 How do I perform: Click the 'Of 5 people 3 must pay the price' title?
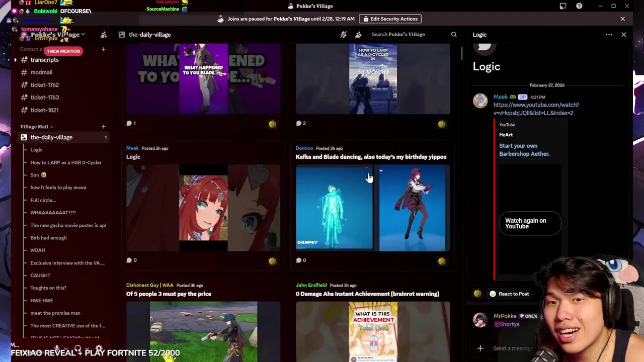pyautogui.click(x=169, y=294)
